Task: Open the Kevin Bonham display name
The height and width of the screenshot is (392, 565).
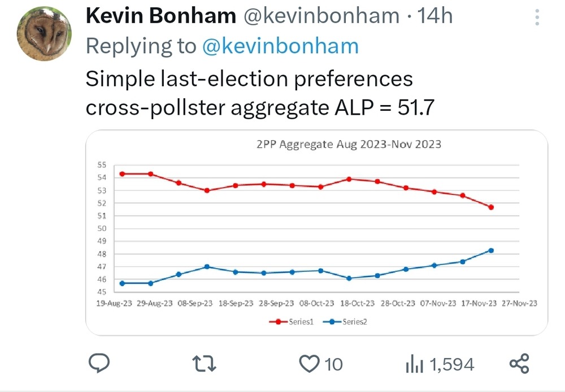Action: pos(161,16)
